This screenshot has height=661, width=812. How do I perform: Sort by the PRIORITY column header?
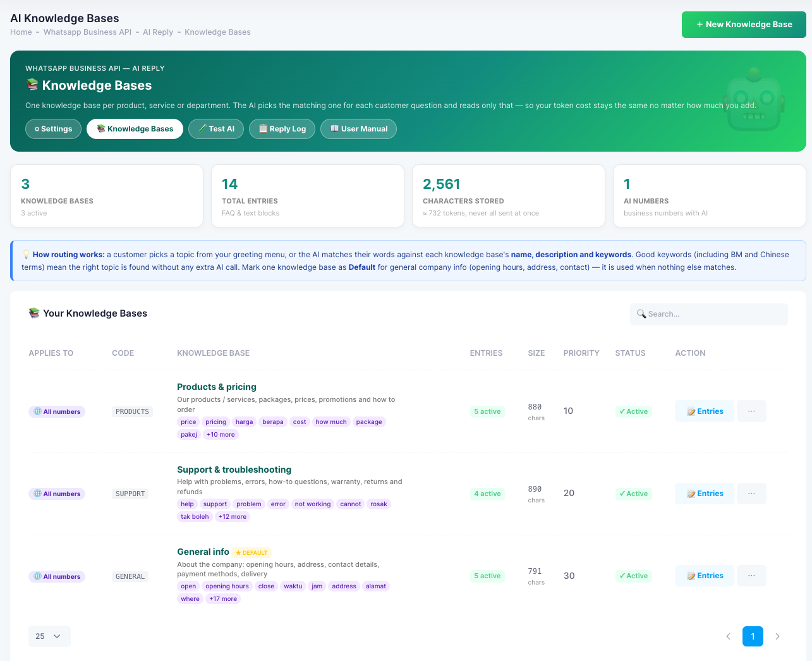tap(581, 353)
